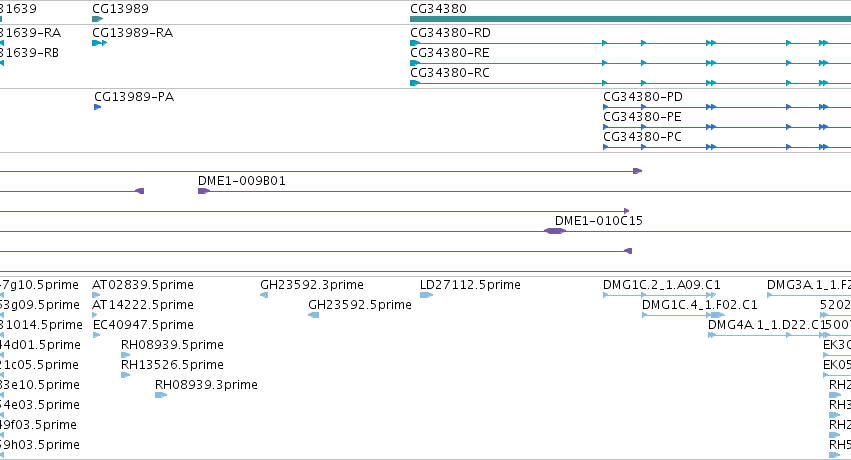Click the CG34380-RC first exon glyph
Viewport: 851px width, 460px height.
(415, 83)
